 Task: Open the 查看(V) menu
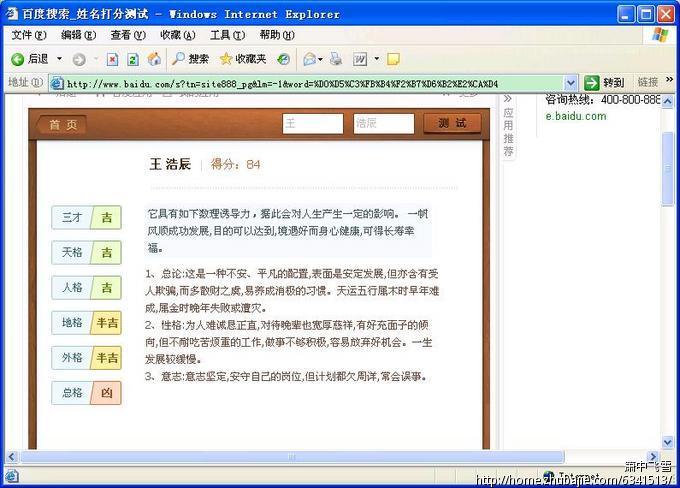coord(127,35)
